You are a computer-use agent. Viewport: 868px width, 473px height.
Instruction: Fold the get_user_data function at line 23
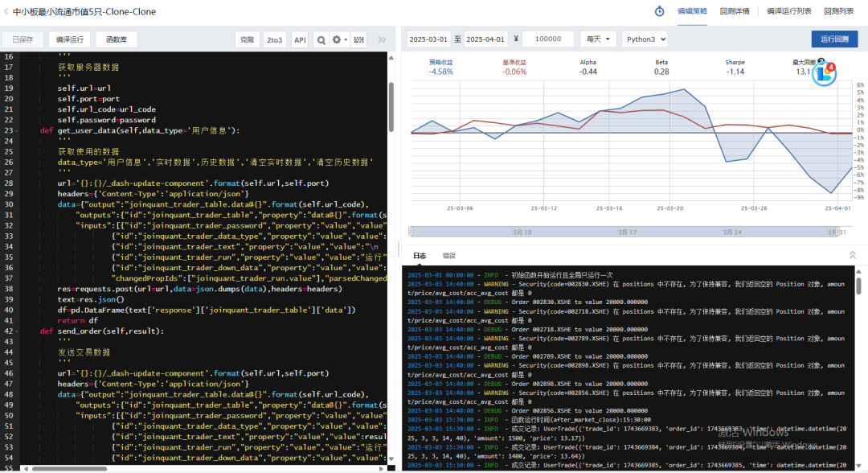[17, 131]
